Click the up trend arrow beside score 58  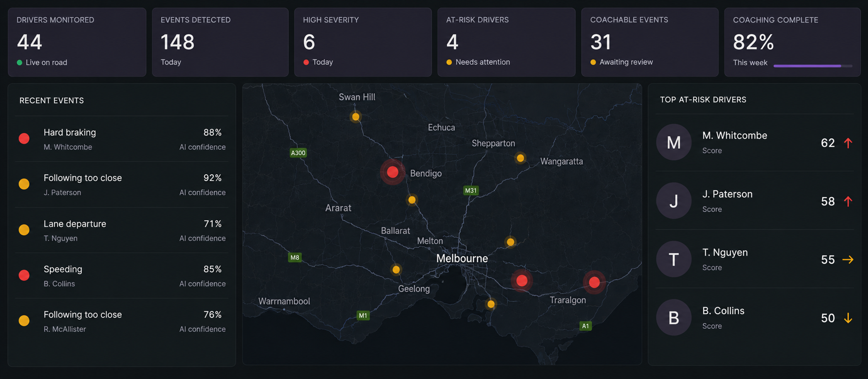tap(848, 201)
